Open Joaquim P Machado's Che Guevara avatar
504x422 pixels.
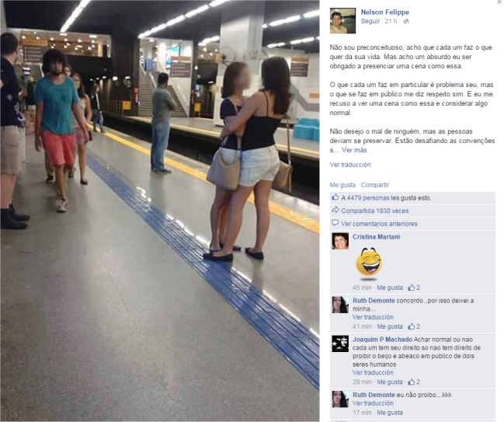340,344
